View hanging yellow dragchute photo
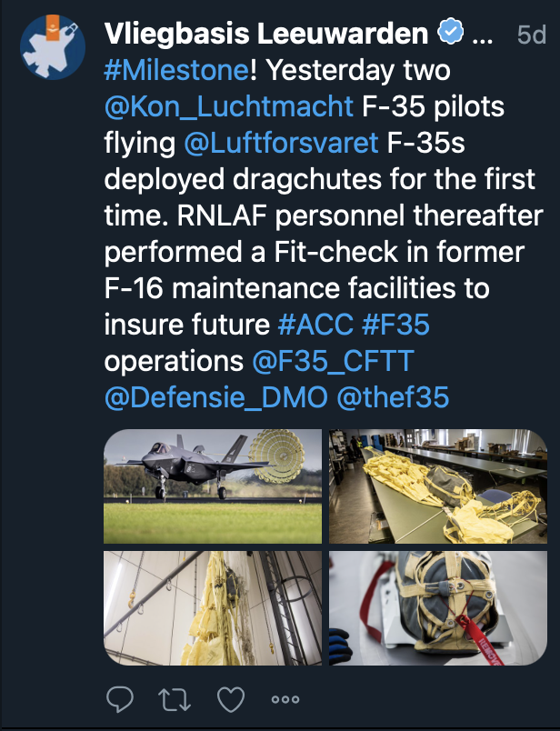 click(213, 608)
